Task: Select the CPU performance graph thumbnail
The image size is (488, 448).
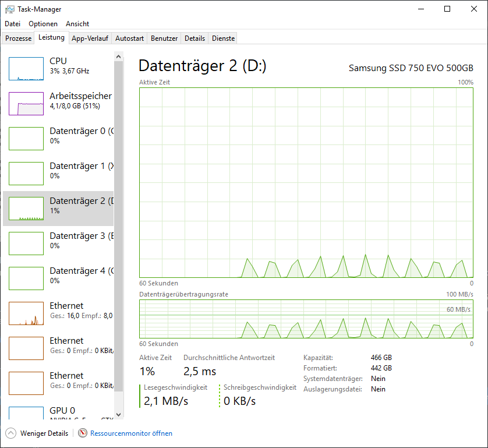Action: point(26,69)
